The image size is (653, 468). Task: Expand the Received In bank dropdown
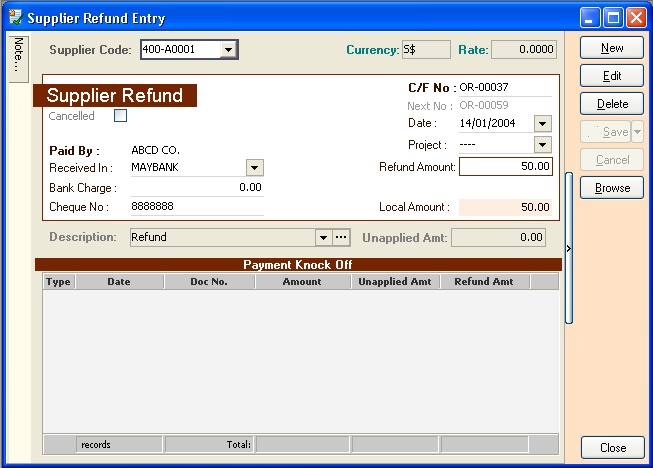point(254,168)
